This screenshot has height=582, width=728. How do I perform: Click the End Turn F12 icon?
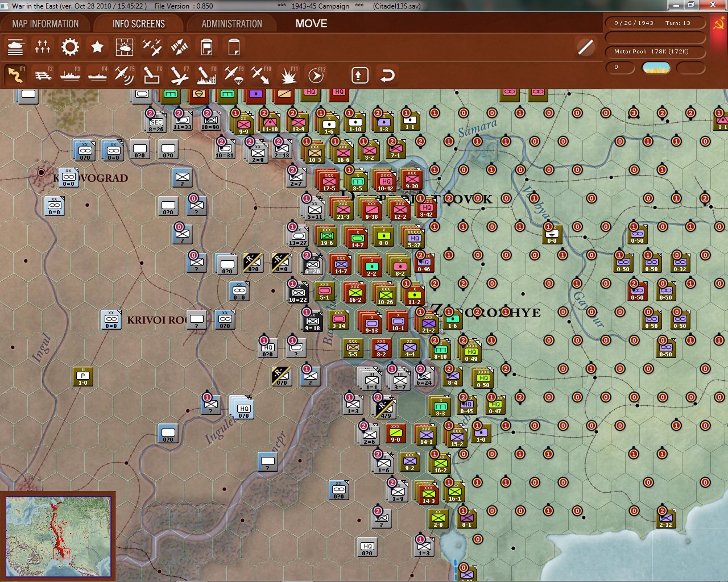click(x=316, y=75)
